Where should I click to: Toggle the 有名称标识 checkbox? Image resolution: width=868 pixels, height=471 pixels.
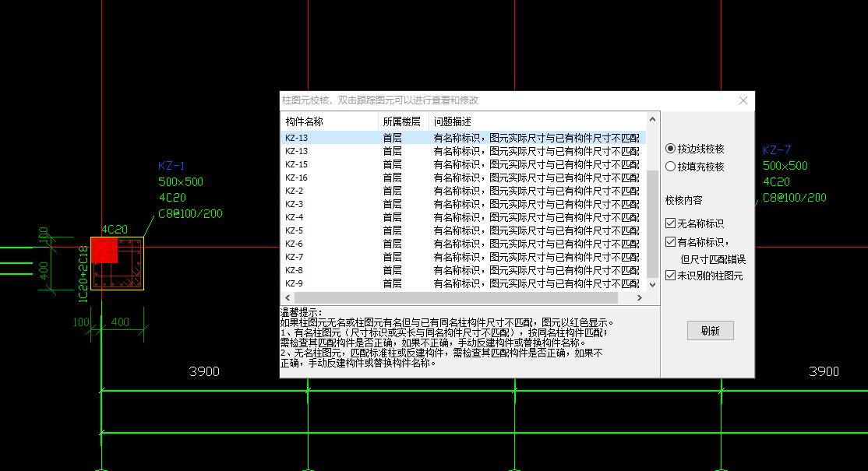pyautogui.click(x=670, y=241)
